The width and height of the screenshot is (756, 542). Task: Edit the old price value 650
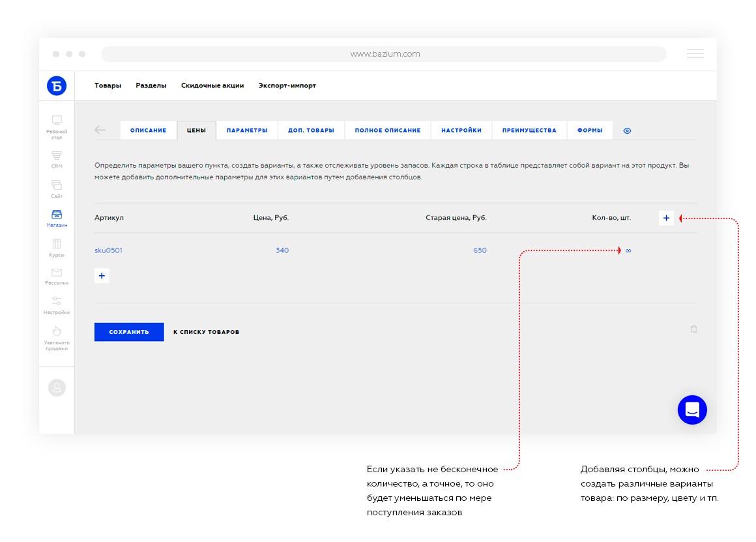480,250
